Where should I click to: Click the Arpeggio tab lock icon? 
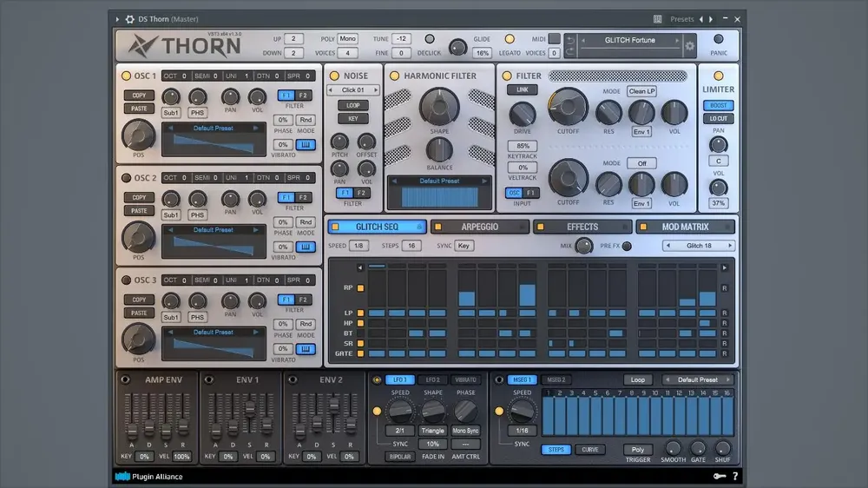(x=522, y=227)
